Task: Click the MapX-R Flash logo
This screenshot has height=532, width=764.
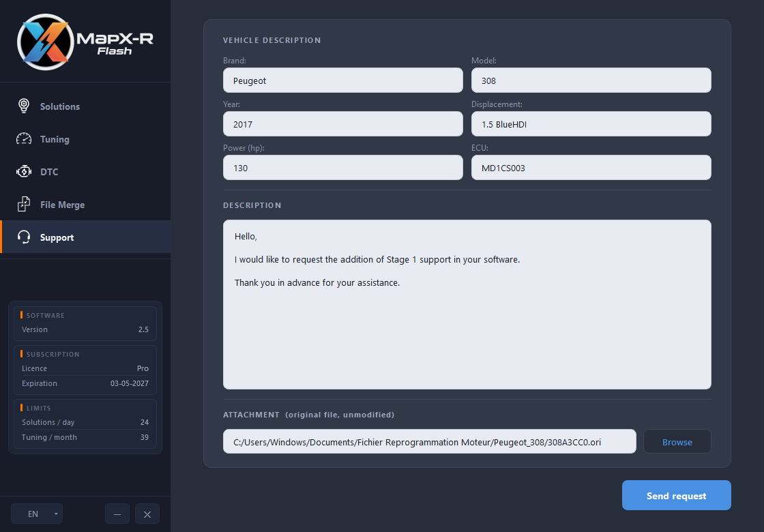Action: pos(85,42)
